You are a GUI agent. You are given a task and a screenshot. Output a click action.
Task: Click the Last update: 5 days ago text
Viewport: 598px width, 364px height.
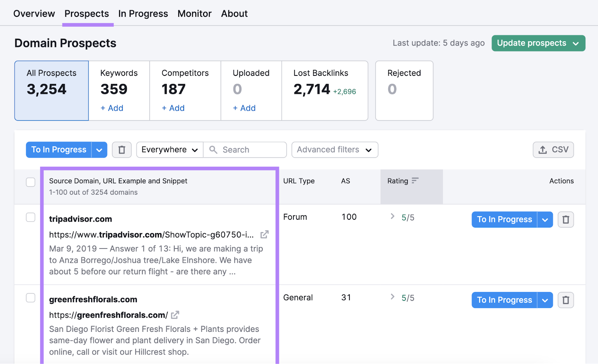438,43
